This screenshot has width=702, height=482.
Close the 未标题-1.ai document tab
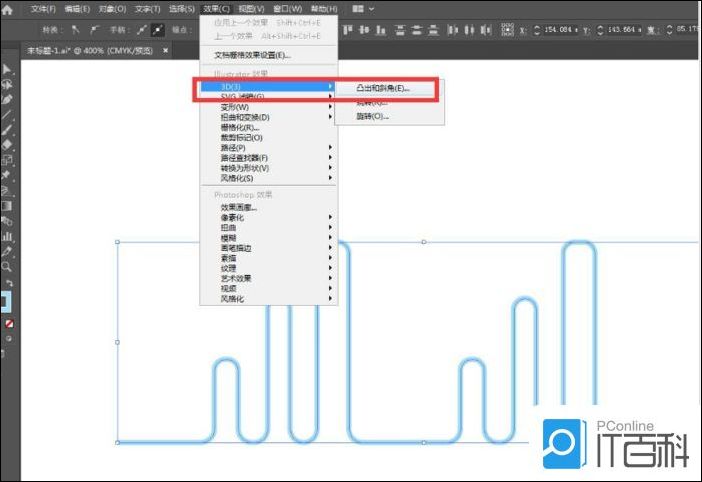point(165,51)
